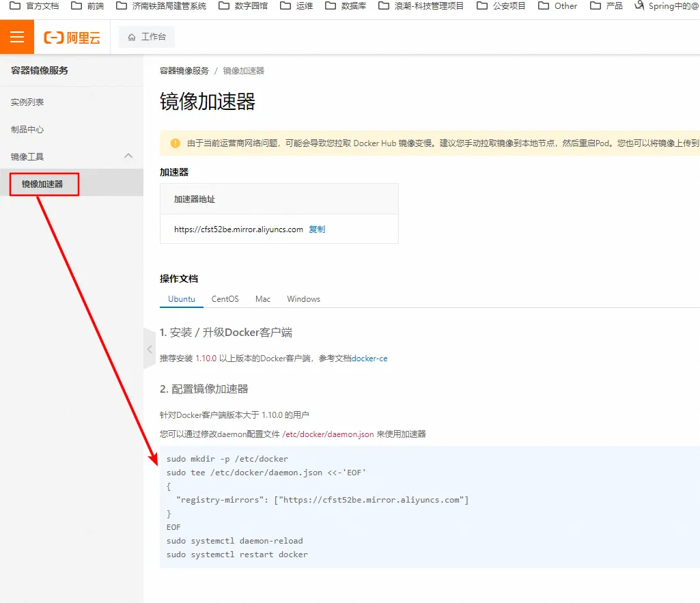Open 实例列表 in sidebar
Screen dimensions: 700x603
point(27,102)
